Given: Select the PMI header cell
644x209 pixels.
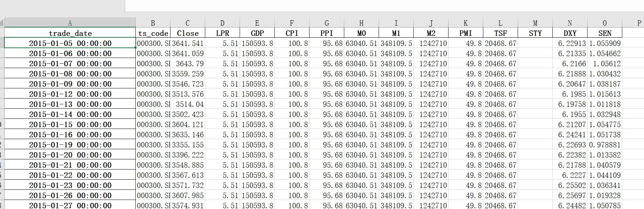Looking at the screenshot, I should click(x=466, y=33).
